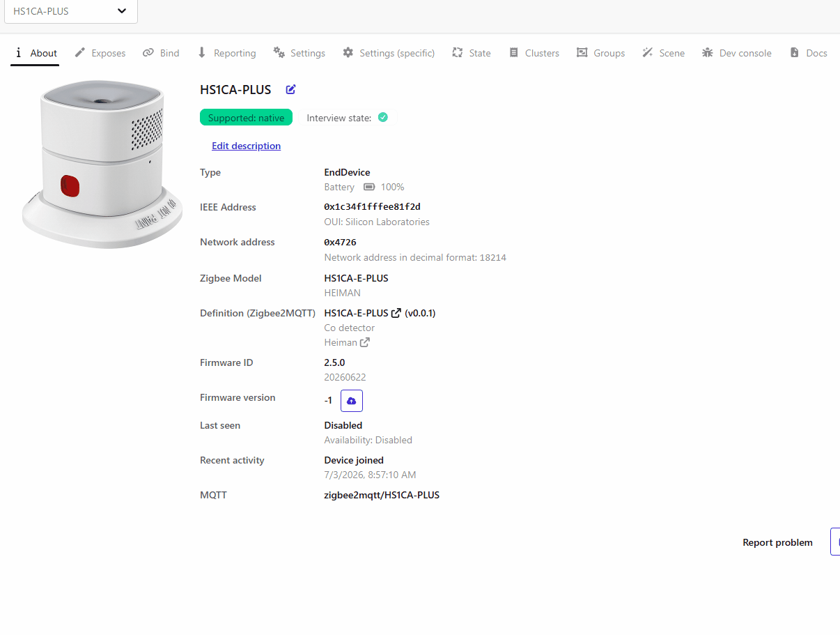Switch to the Exposes tab

point(100,53)
